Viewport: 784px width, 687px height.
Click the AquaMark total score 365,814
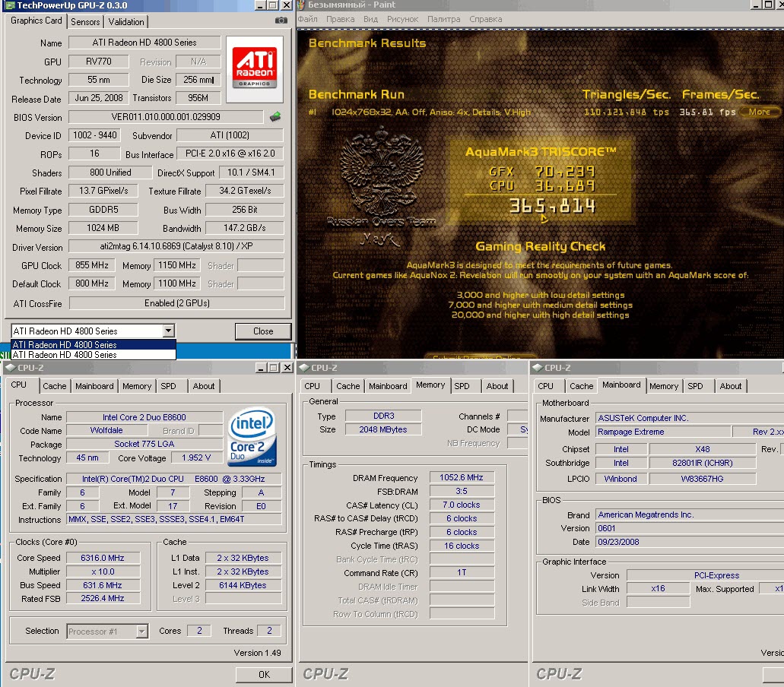click(x=552, y=207)
